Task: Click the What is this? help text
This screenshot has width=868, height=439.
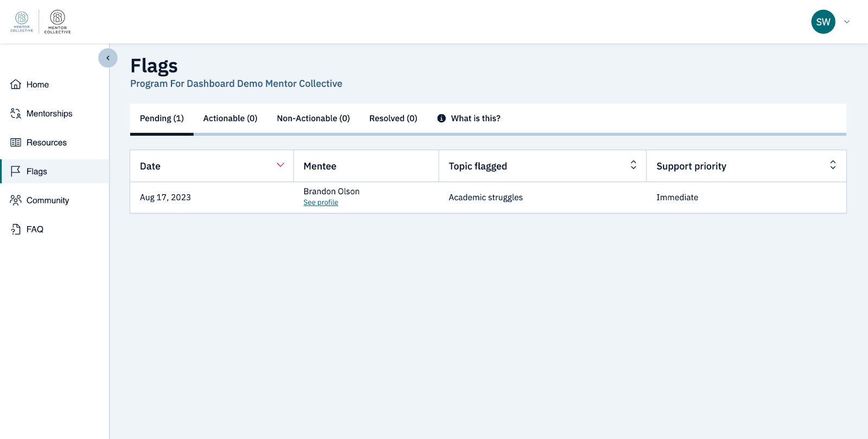Action: (475, 118)
